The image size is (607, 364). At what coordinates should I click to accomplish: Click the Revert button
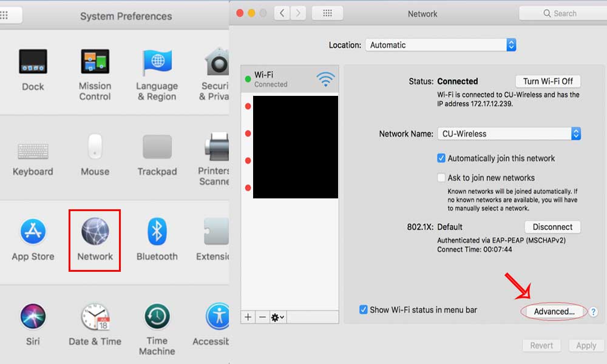coord(541,345)
